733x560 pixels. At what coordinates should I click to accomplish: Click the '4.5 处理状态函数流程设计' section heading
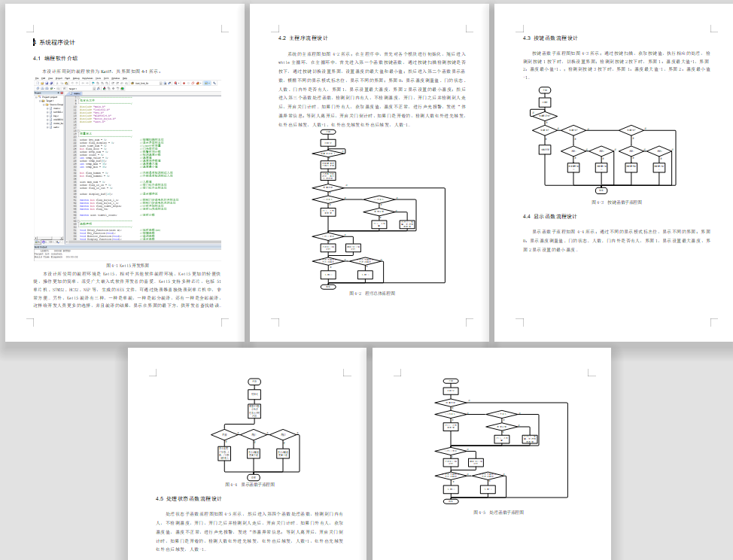(x=189, y=499)
